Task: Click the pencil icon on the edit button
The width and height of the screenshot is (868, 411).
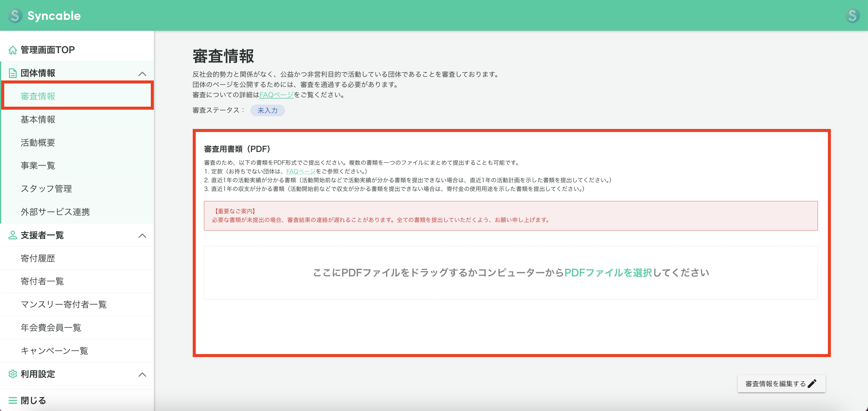Action: [813, 383]
